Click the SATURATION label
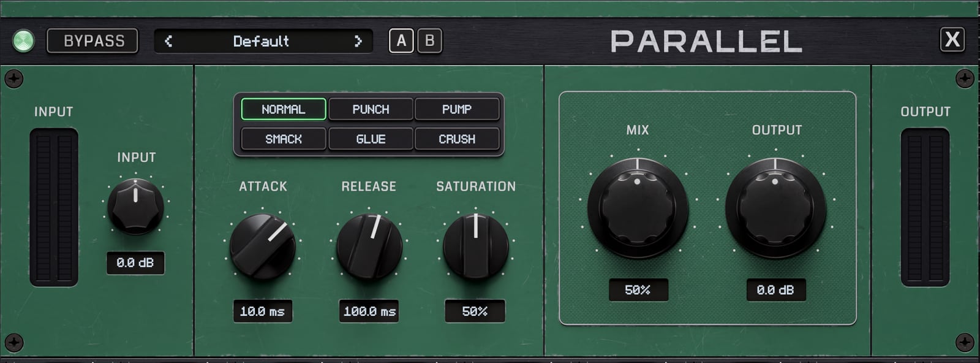 coord(476,186)
